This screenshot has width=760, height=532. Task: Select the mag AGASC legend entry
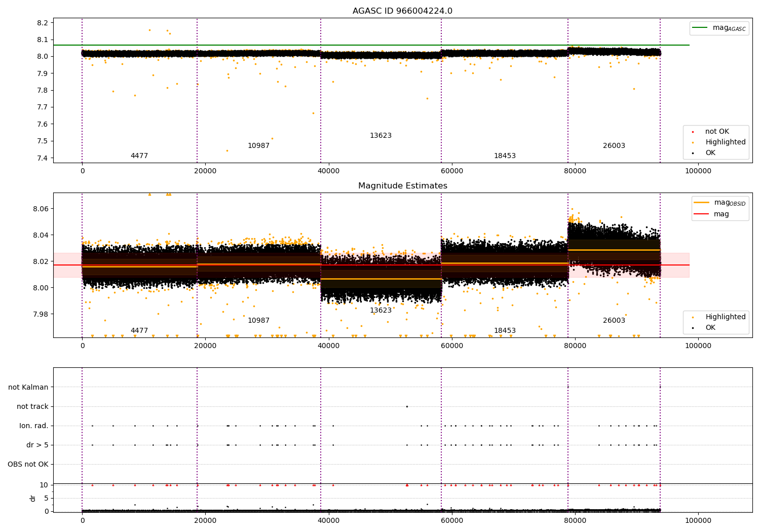tap(719, 28)
